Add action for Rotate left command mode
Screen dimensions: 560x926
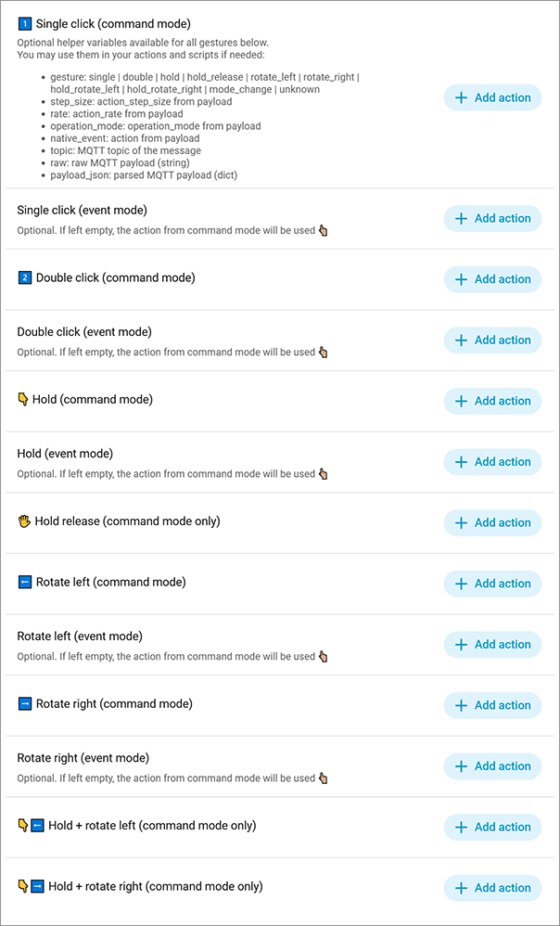click(492, 584)
